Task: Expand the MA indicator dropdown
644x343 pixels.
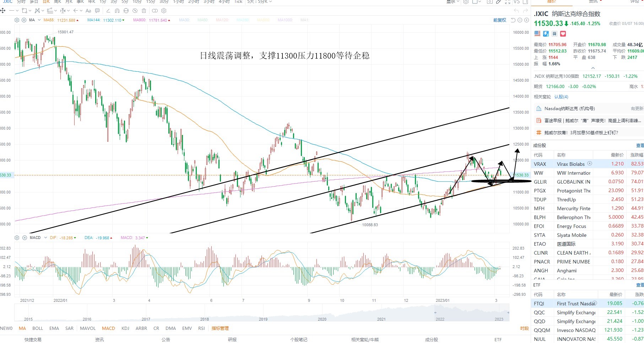Action: (39, 20)
